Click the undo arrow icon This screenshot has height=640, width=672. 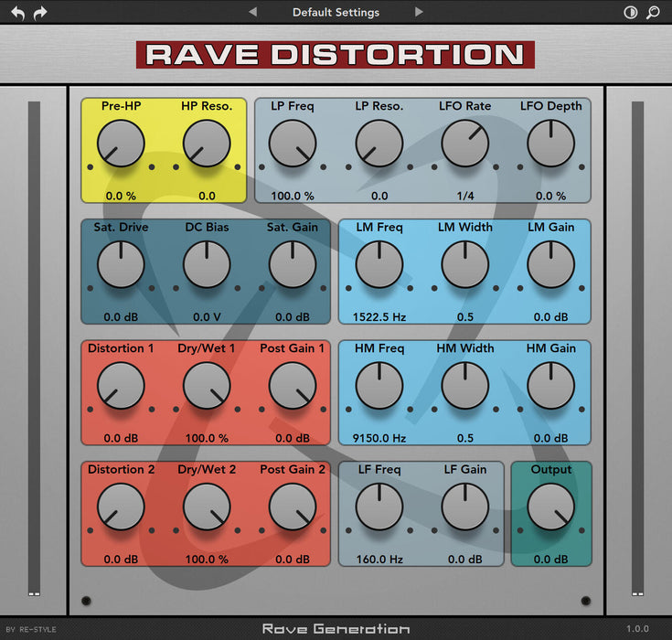(18, 13)
